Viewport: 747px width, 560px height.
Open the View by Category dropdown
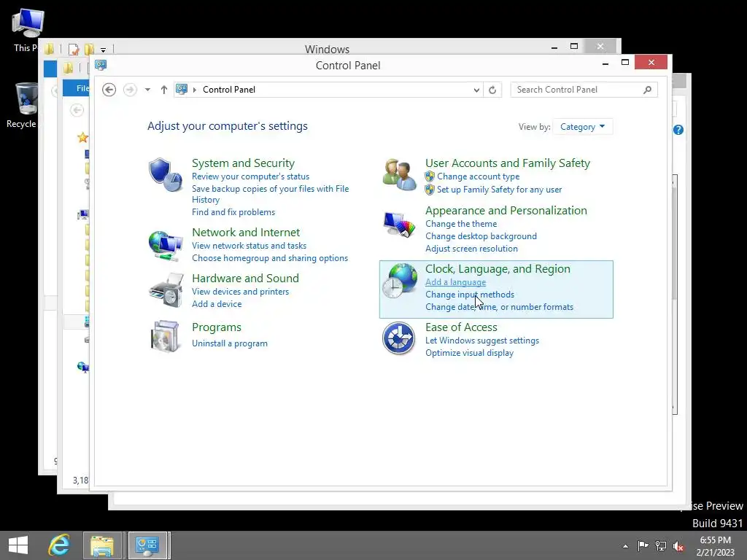pyautogui.click(x=583, y=127)
